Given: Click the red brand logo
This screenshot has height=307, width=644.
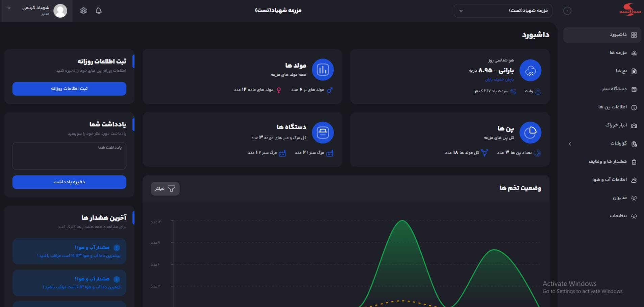Looking at the screenshot, I should pyautogui.click(x=630, y=9).
